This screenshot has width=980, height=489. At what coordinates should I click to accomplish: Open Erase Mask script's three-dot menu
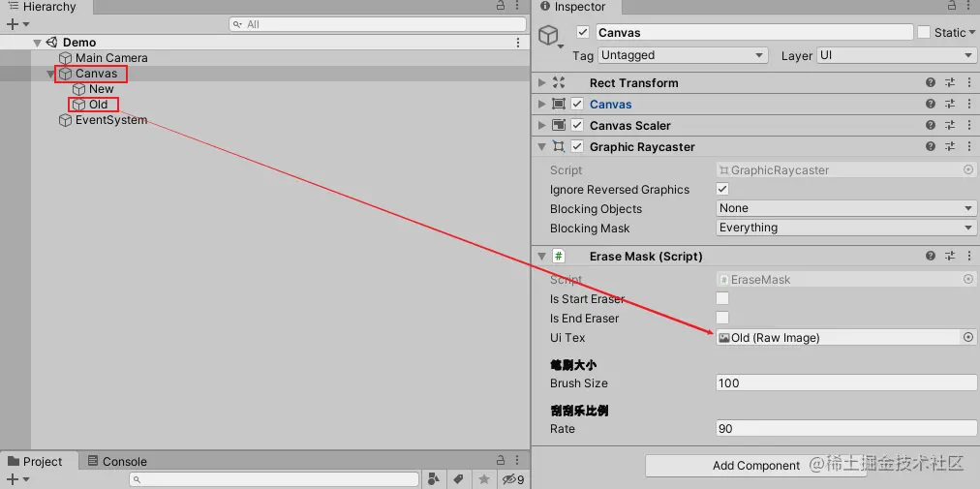[x=968, y=256]
